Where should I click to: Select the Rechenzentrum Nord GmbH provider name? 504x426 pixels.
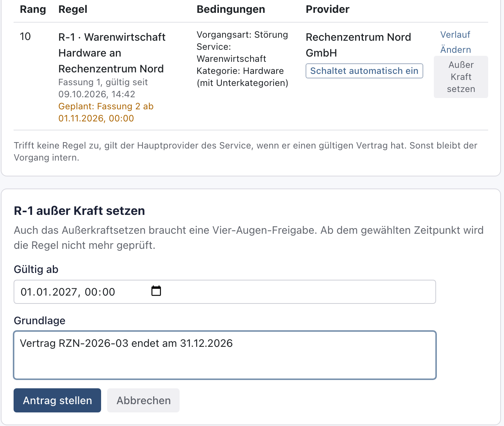coord(358,45)
